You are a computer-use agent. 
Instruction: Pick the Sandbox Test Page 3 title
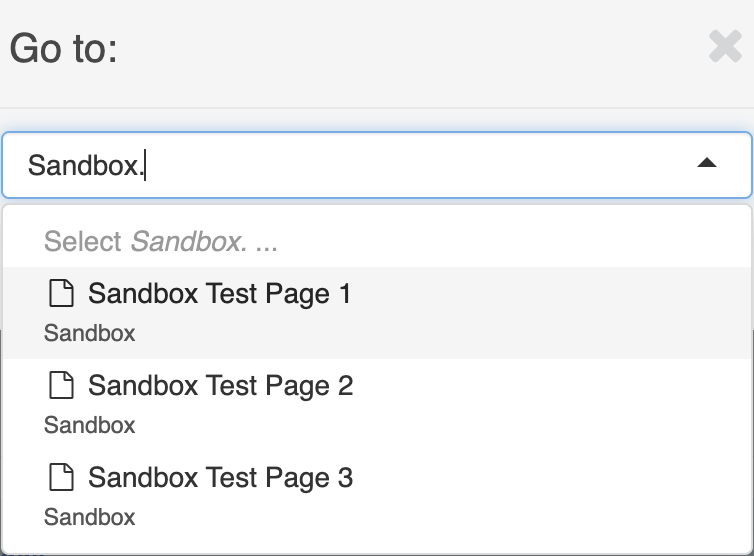(220, 478)
